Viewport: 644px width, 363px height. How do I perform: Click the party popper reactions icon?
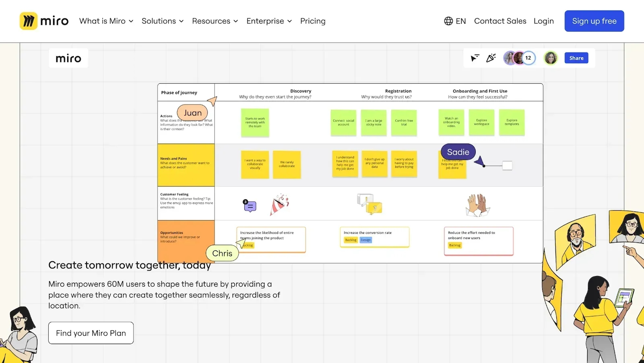click(491, 58)
